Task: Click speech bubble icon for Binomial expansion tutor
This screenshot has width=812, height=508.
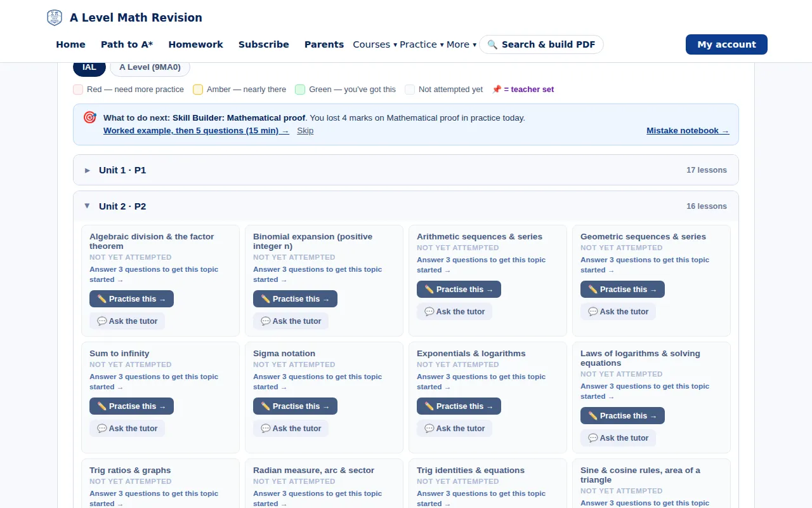Action: pos(266,321)
